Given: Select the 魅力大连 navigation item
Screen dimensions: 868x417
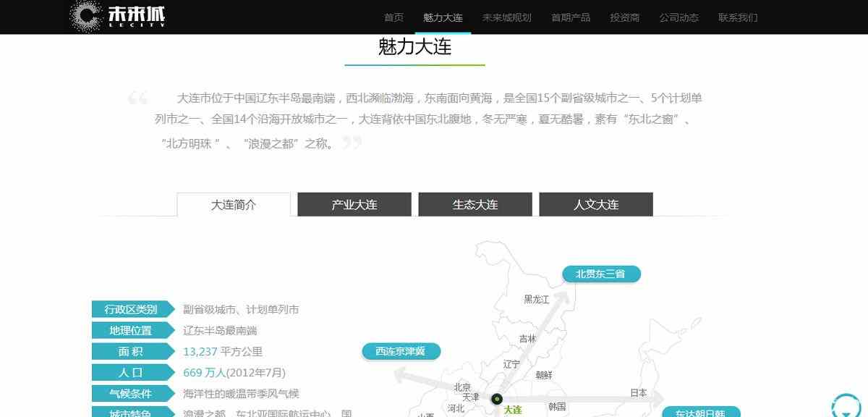Looking at the screenshot, I should (x=443, y=17).
